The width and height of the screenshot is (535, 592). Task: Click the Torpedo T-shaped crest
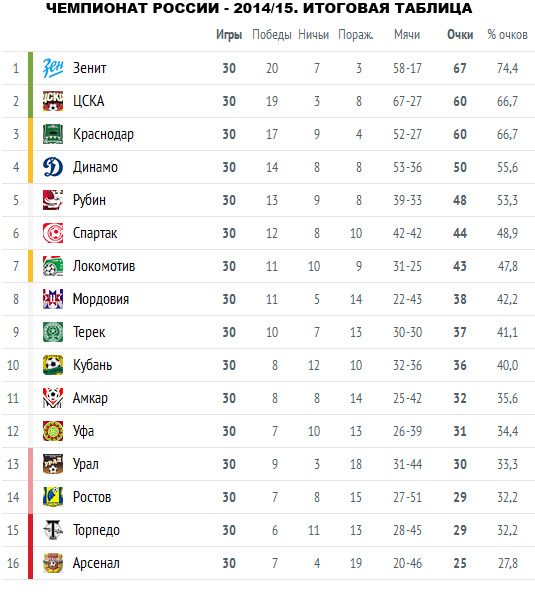pyautogui.click(x=53, y=530)
